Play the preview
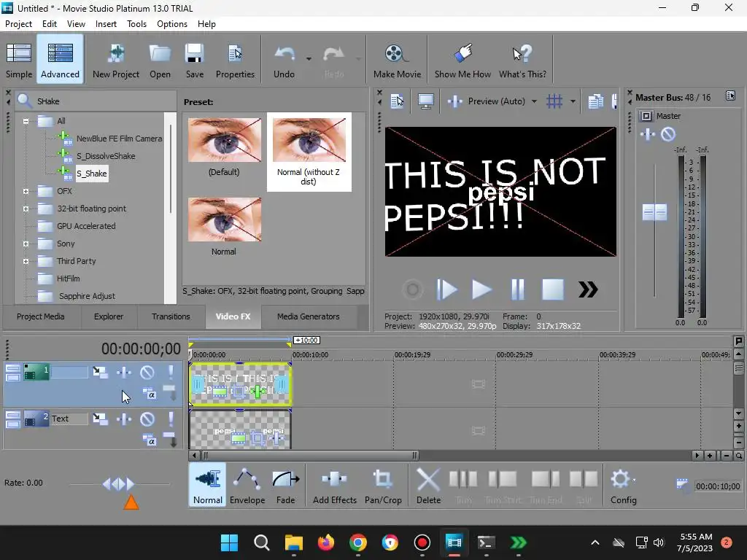Image resolution: width=747 pixels, height=560 pixels. pyautogui.click(x=481, y=289)
